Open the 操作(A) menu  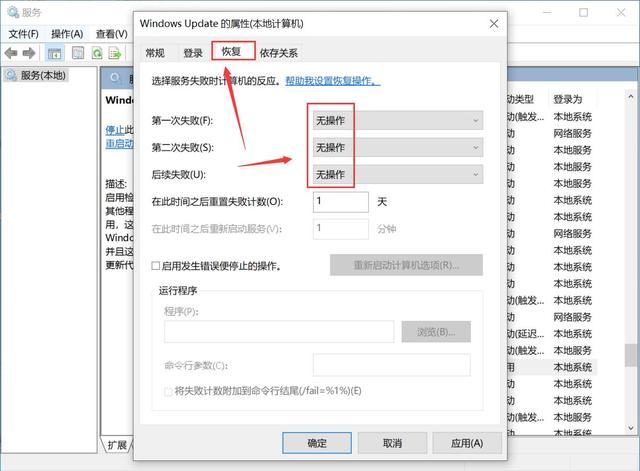[x=67, y=34]
